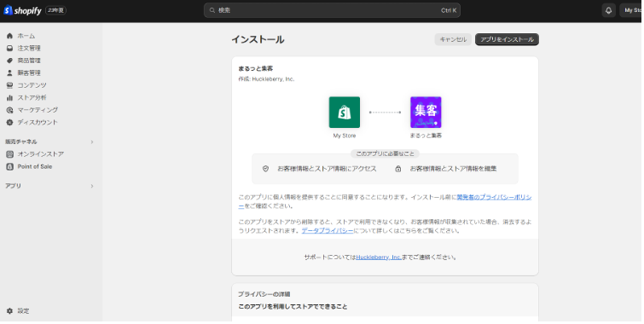Click the 作成: Huckleberry, Inc. text

point(266,78)
